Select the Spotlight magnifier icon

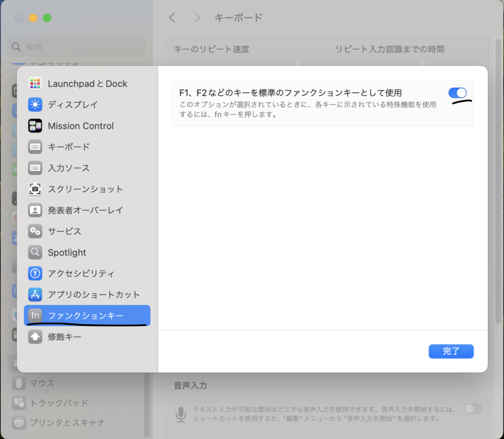pyautogui.click(x=35, y=252)
